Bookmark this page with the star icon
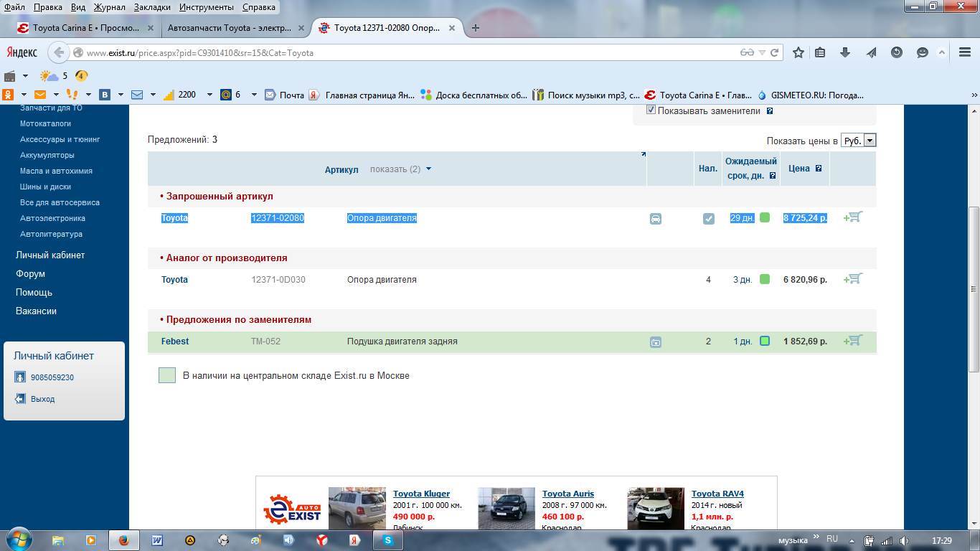This screenshot has width=980, height=551. [798, 52]
